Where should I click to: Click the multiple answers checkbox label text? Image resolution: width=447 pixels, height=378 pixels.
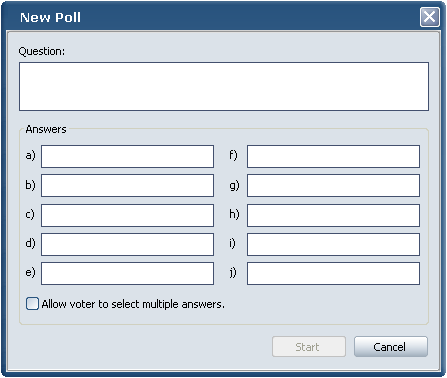(x=133, y=304)
